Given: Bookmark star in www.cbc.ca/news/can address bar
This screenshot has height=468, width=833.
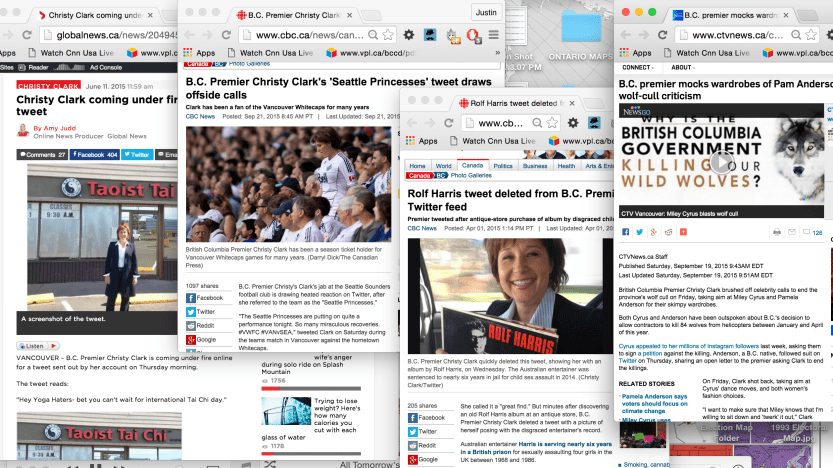Looking at the screenshot, I should click(388, 35).
